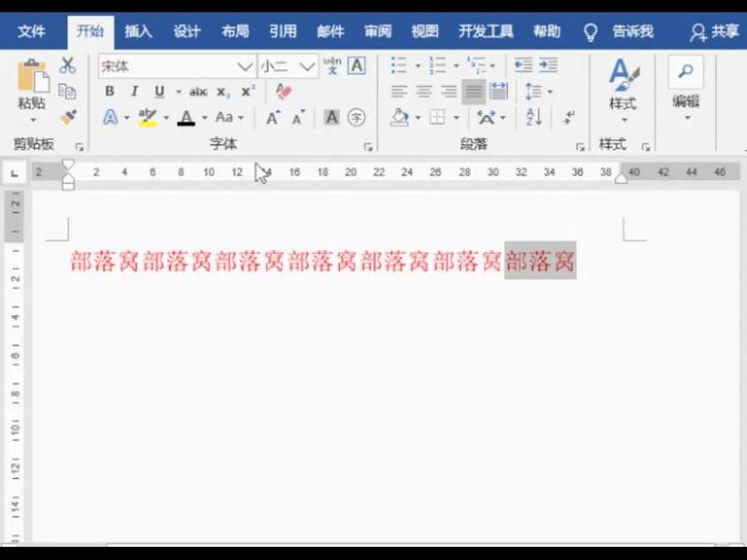Switch to the 设计 tab
The image size is (747, 560).
click(x=187, y=32)
